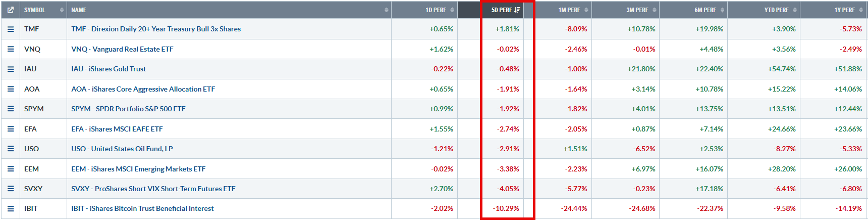
Task: Sort table by the NAME column
Action: click(229, 10)
